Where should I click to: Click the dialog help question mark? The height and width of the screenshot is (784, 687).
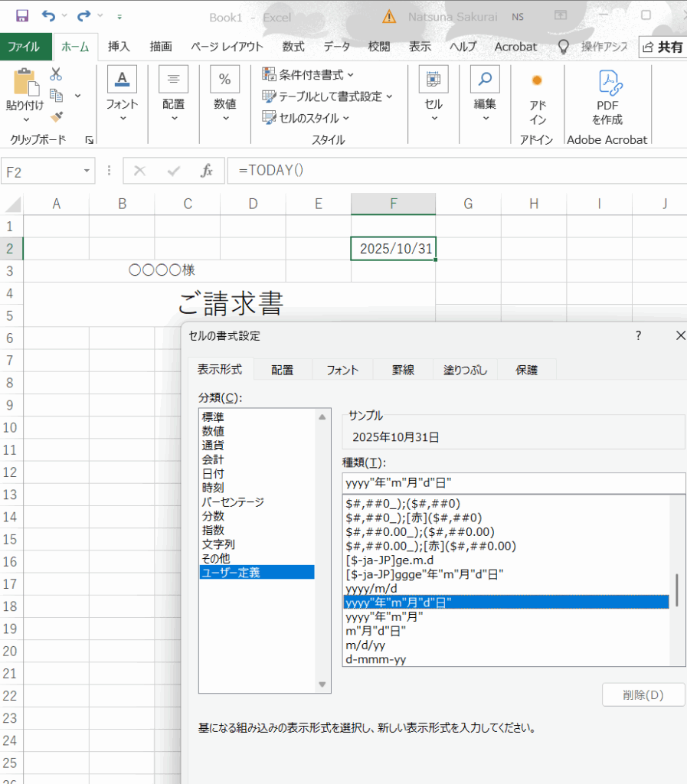click(x=638, y=335)
